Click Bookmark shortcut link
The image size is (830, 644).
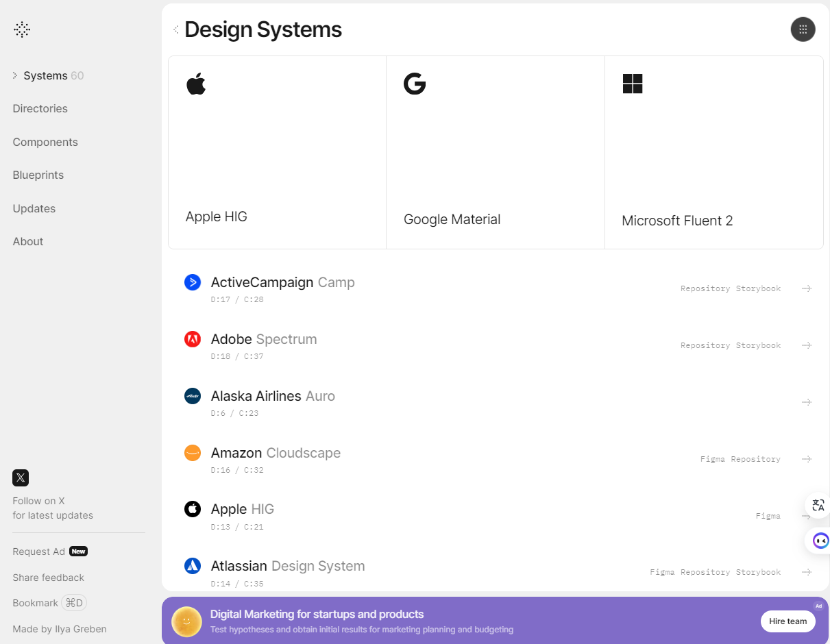49,603
